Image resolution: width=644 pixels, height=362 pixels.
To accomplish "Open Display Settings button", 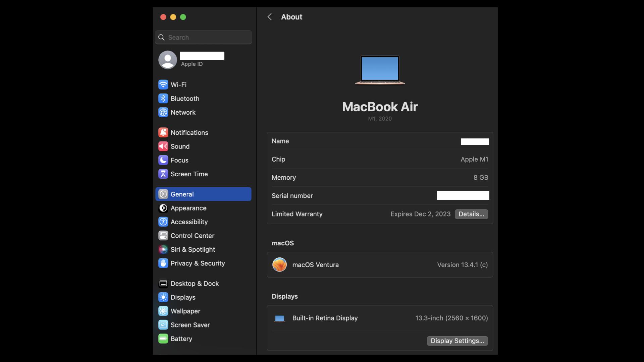I will click(457, 341).
